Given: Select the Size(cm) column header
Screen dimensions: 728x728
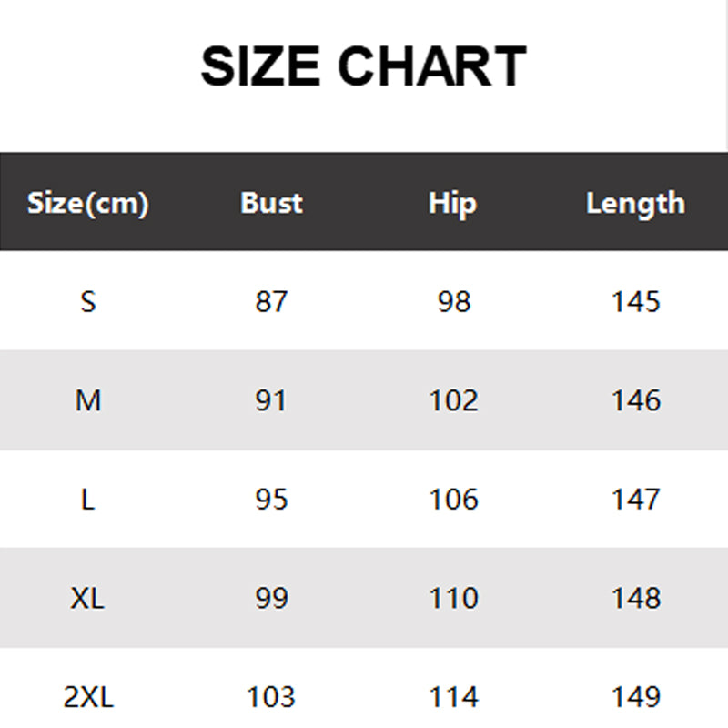Looking at the screenshot, I should [87, 203].
